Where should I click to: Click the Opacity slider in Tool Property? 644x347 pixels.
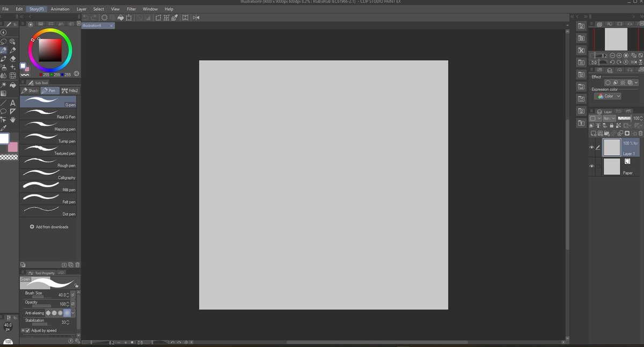point(41,306)
